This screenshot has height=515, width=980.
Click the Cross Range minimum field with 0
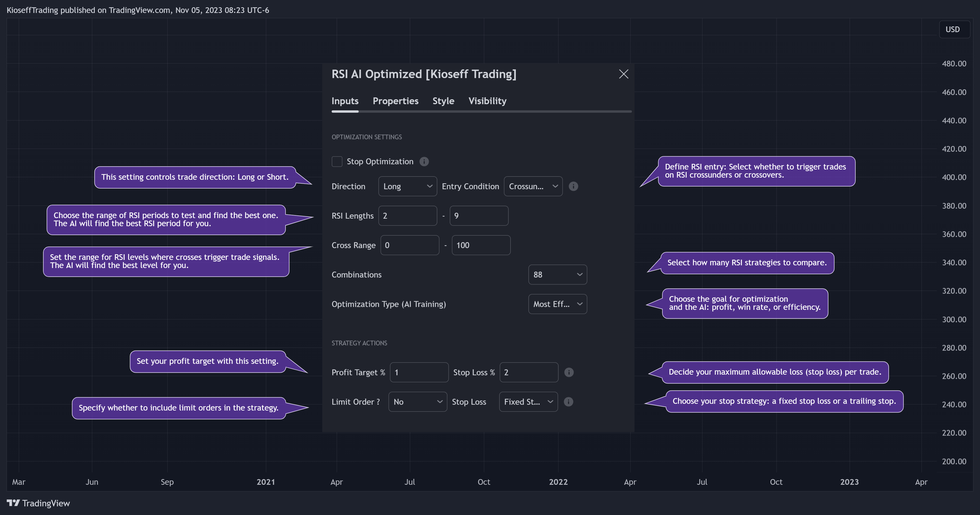[x=410, y=245]
